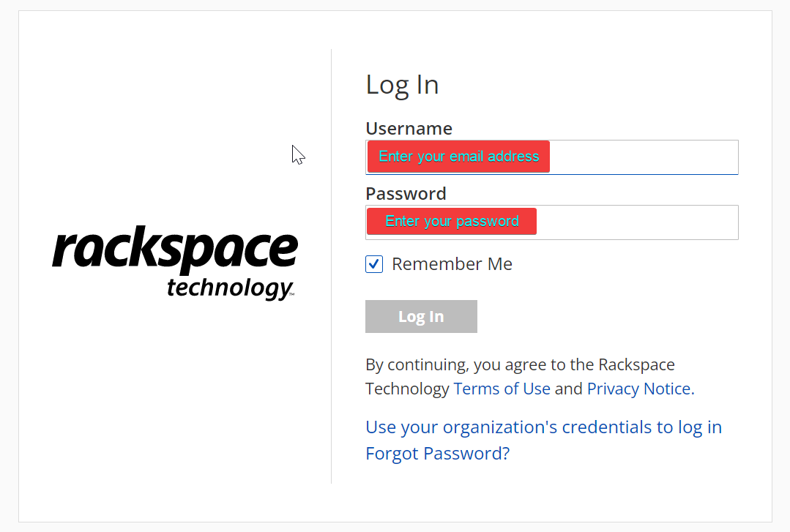Use your organization's credentials to log in

(x=544, y=427)
